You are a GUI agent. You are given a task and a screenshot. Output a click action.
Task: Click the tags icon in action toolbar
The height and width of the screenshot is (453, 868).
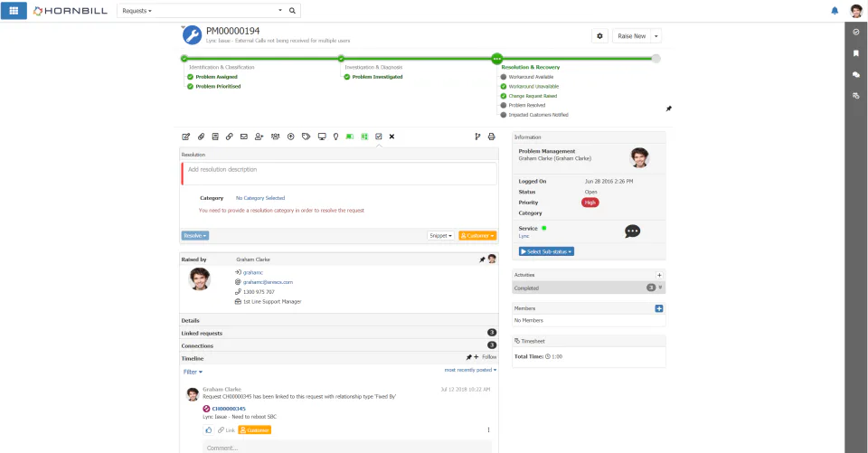click(307, 137)
